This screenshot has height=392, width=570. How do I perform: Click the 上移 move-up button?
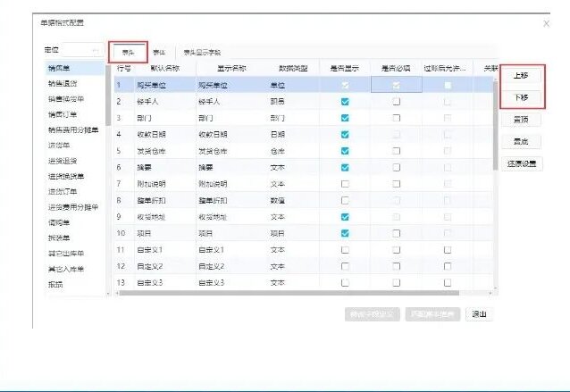[521, 75]
